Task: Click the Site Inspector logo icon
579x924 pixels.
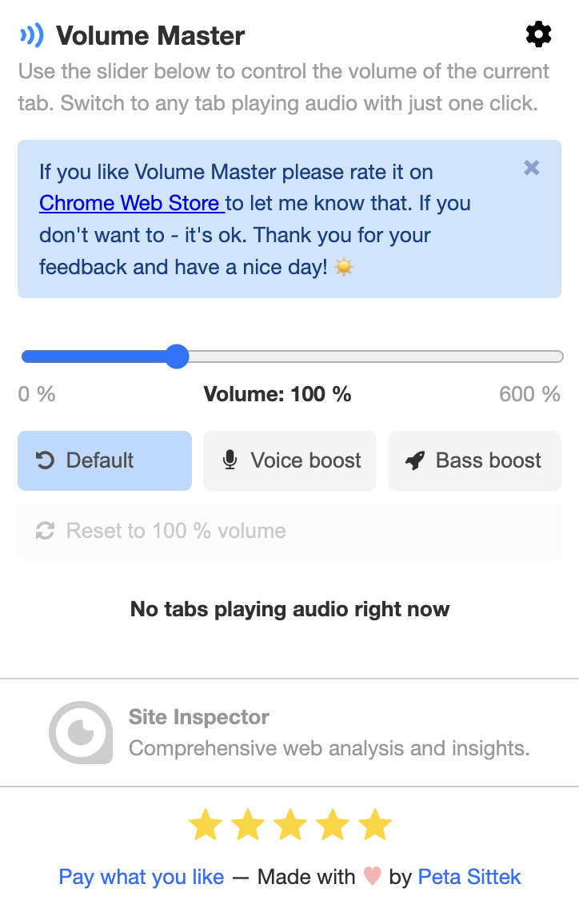Action: [81, 732]
